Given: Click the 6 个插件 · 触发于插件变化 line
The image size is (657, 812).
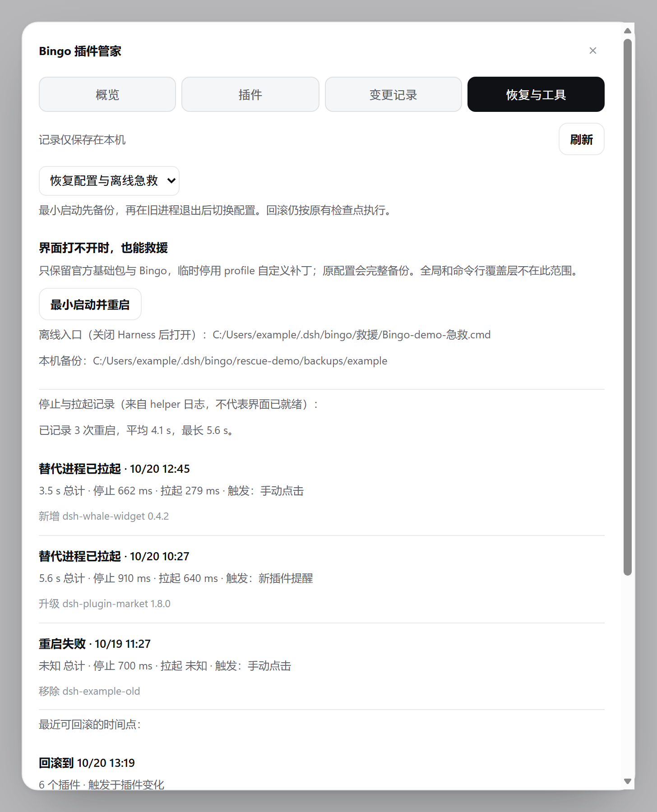Looking at the screenshot, I should 102,785.
